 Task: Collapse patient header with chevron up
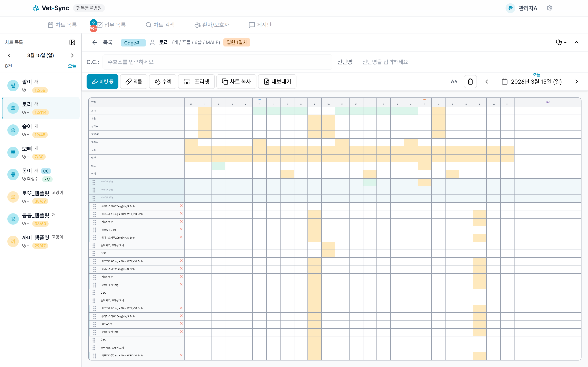click(576, 42)
